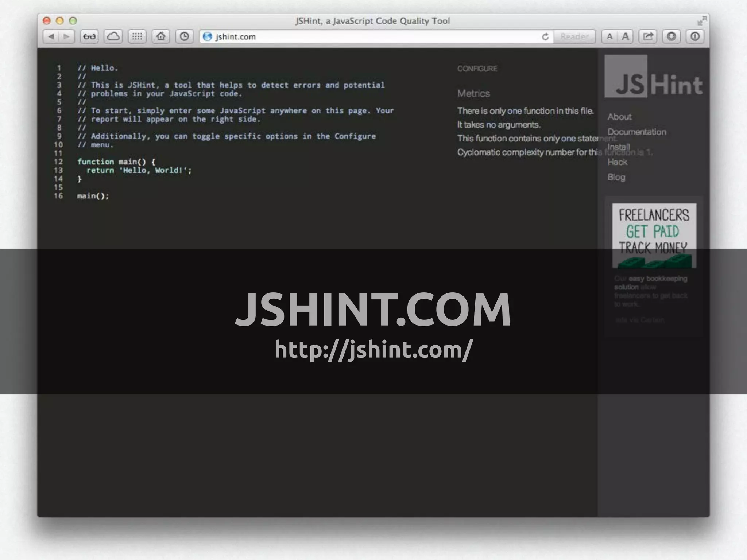Screen dimensions: 747x560
Task: Enter full screen with the window's corner arrows
Action: point(701,21)
